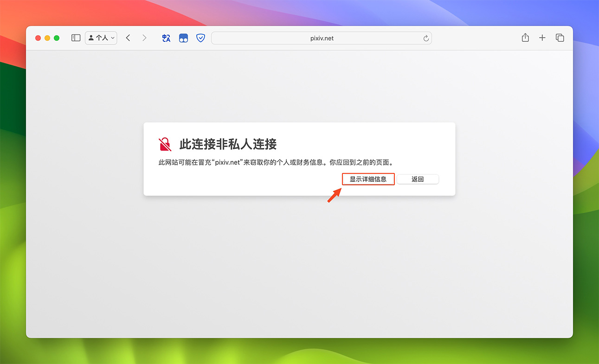This screenshot has width=599, height=364.
Task: Open the blue square extension icon
Action: (183, 38)
